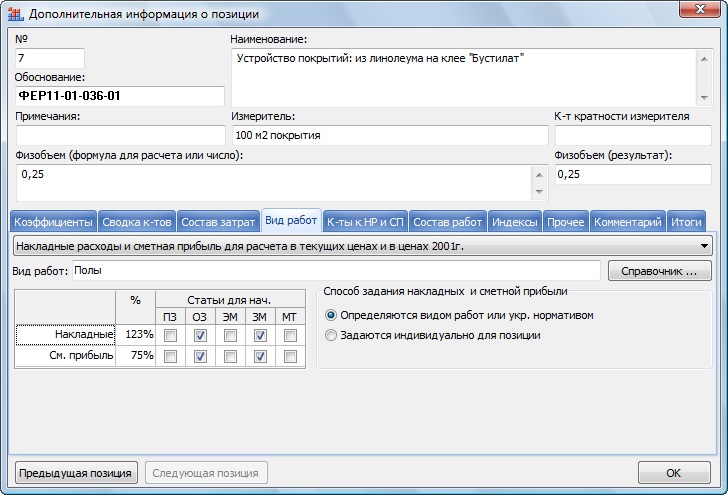The image size is (728, 495).
Task: Click the Физобъем formula scroll down arrow
Action: pos(539,192)
